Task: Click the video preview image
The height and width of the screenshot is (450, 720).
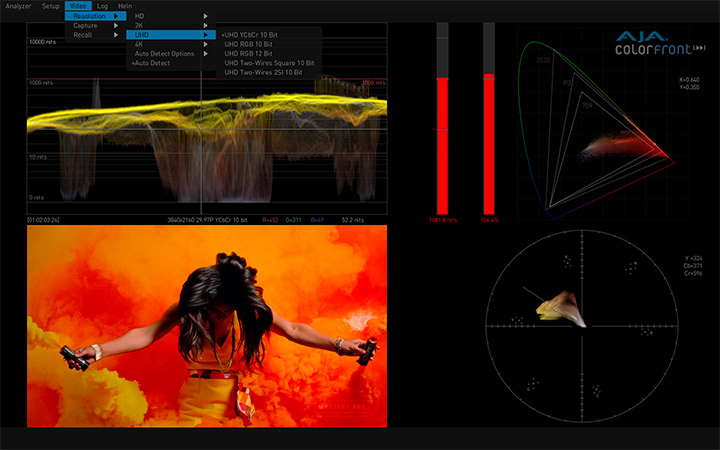Action: (207, 326)
